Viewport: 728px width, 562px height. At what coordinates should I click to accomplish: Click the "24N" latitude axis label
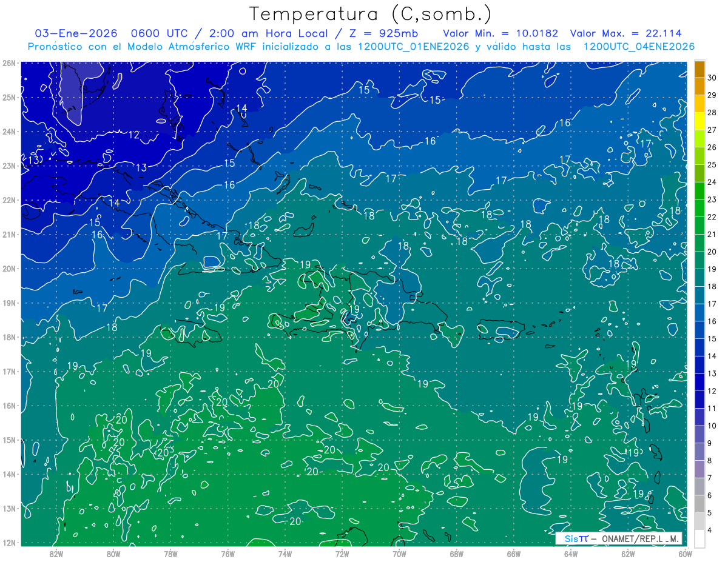pyautogui.click(x=9, y=132)
